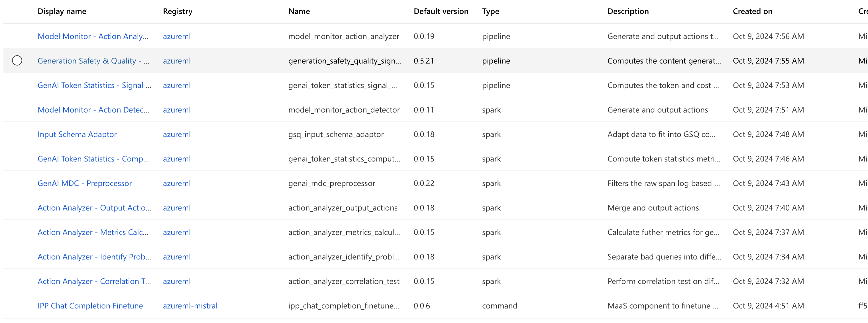Open the Action Analyzer - Output Actions link
The height and width of the screenshot is (323, 868).
[94, 208]
